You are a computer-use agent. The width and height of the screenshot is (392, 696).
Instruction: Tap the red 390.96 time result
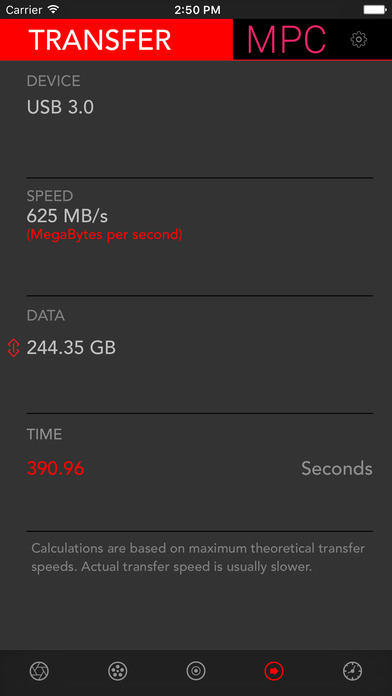coord(55,468)
